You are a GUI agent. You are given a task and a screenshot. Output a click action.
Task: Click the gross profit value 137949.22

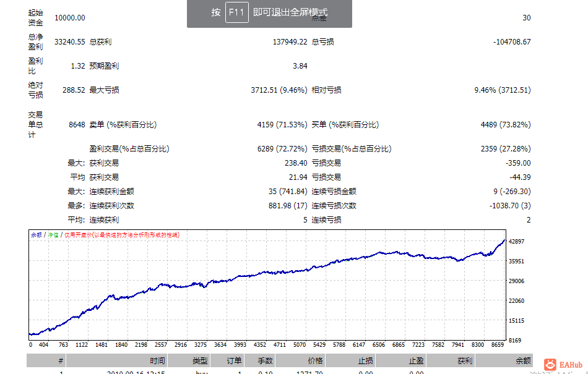click(290, 41)
